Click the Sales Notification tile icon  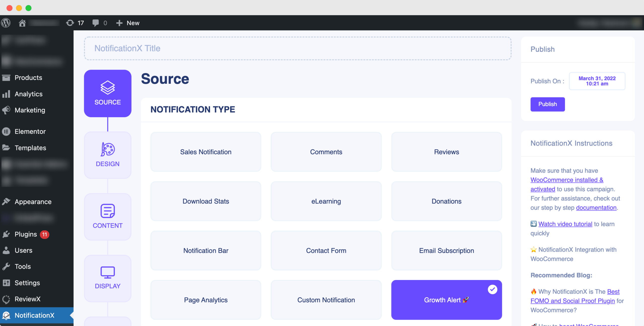point(205,151)
